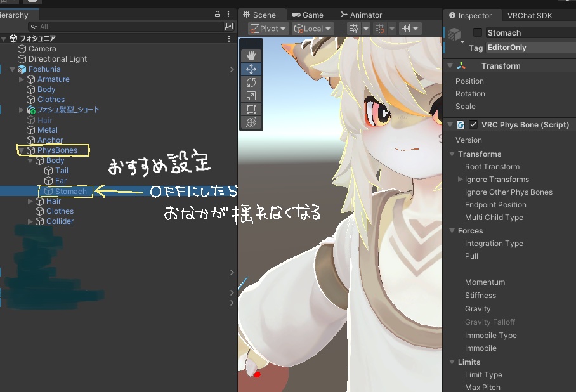The height and width of the screenshot is (392, 576).
Task: Click the hierarchy three-dot options button
Action: click(227, 13)
